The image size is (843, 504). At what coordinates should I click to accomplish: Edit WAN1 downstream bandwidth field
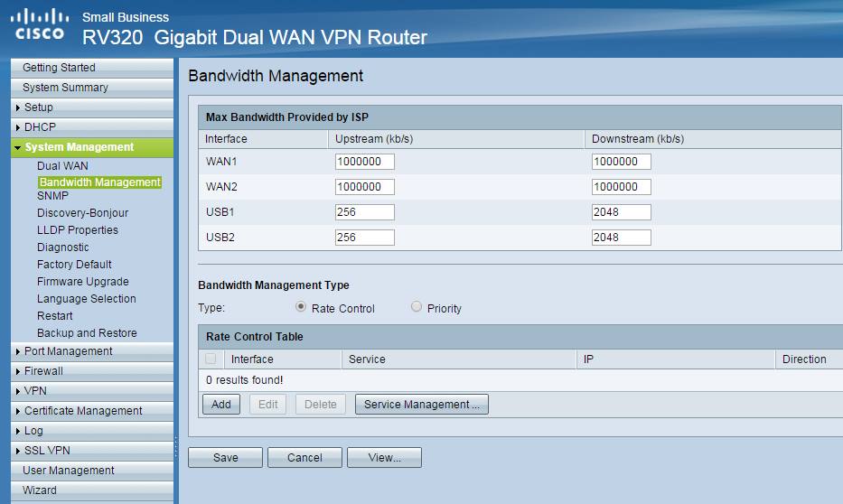pos(621,162)
